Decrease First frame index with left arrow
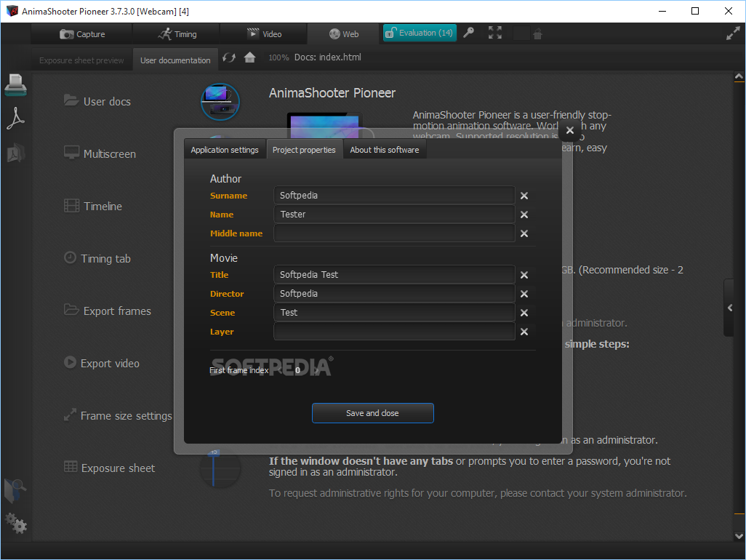Viewport: 746px width, 560px height. 280,370
